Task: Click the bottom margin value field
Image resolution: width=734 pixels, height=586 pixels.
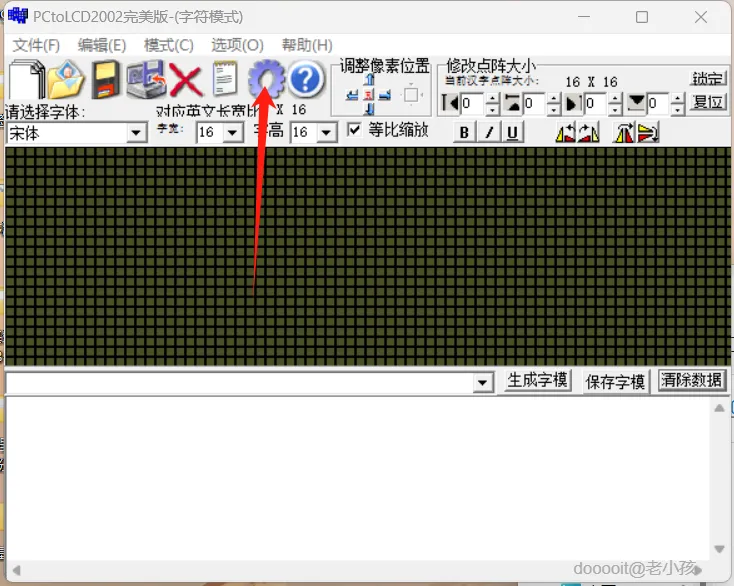Action: tap(658, 103)
